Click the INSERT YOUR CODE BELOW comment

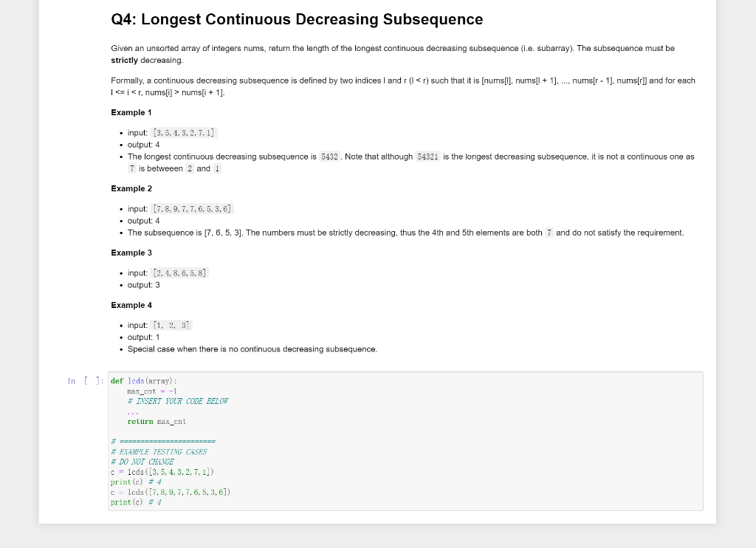pyautogui.click(x=179, y=401)
